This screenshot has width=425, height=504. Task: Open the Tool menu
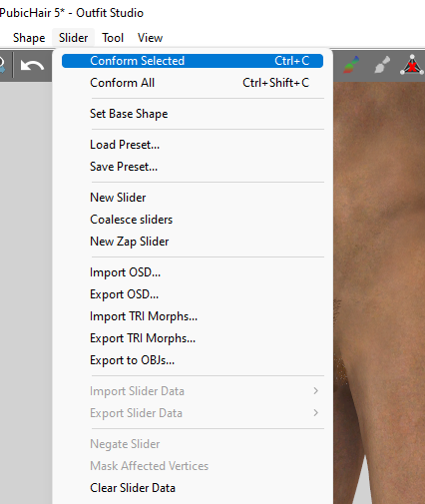[x=113, y=38]
